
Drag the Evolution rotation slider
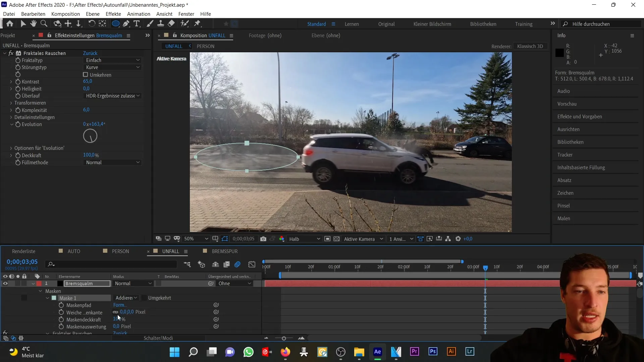[90, 136]
